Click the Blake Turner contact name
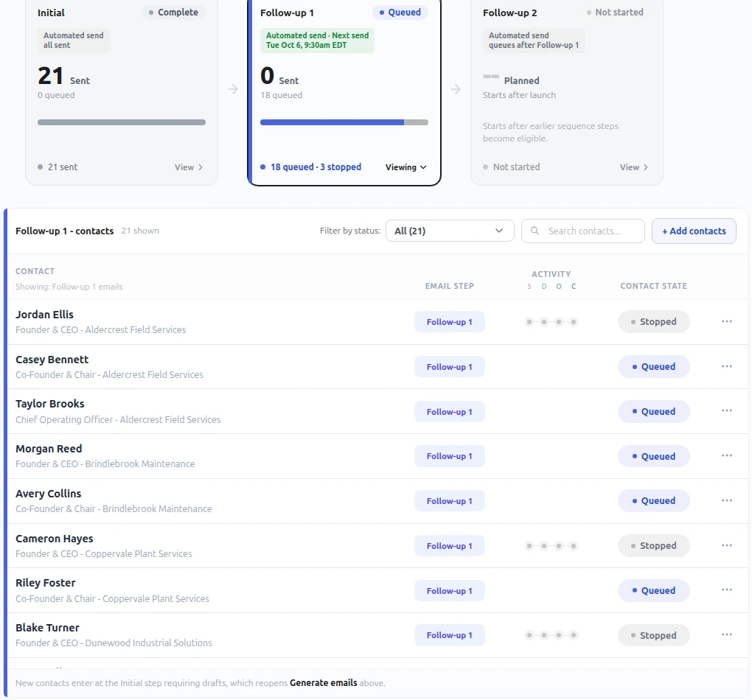 [47, 628]
